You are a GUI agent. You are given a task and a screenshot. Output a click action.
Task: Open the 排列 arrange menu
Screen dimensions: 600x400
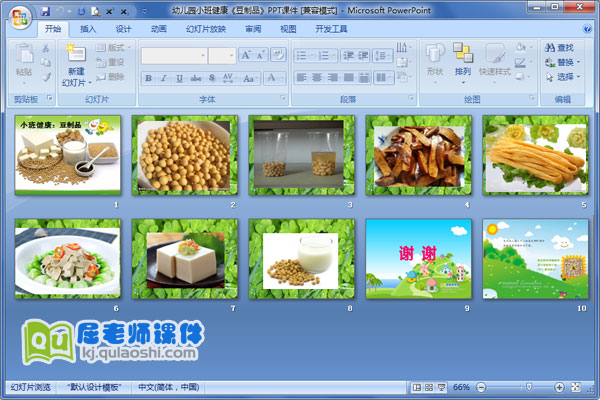(463, 62)
